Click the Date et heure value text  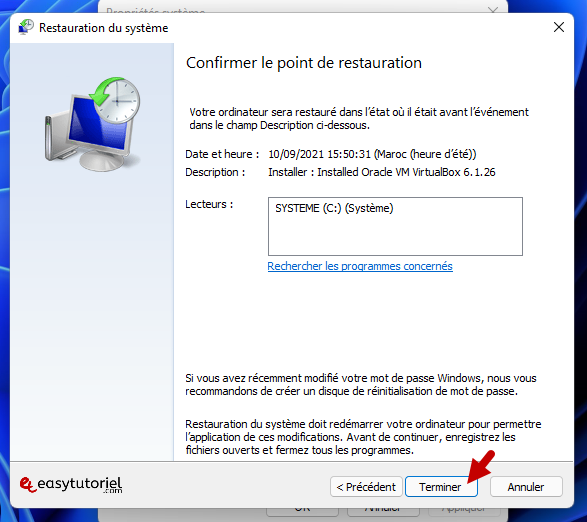click(372, 154)
